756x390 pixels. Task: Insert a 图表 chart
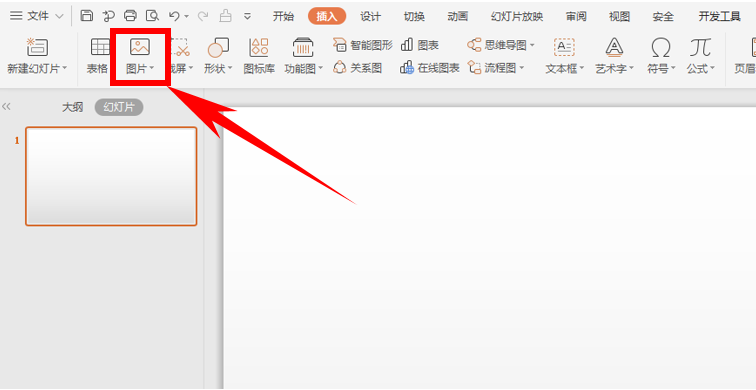point(420,45)
